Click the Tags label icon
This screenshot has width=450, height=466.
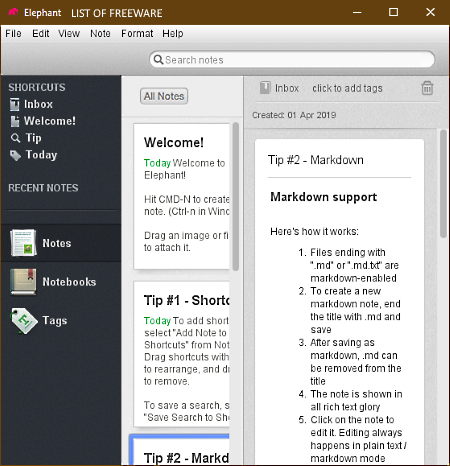(x=24, y=321)
